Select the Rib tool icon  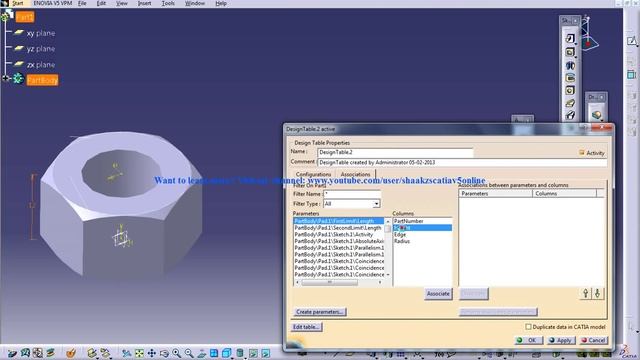pyautogui.click(x=570, y=103)
